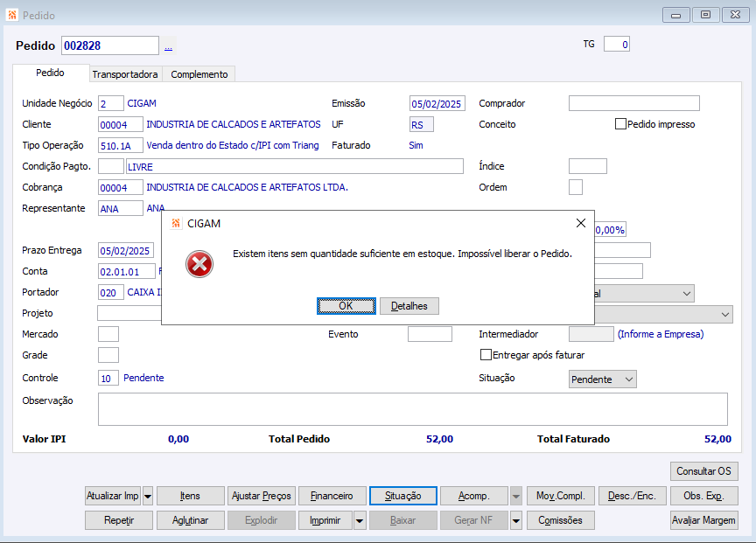Click the Situação button
This screenshot has width=756, height=543.
(x=403, y=496)
